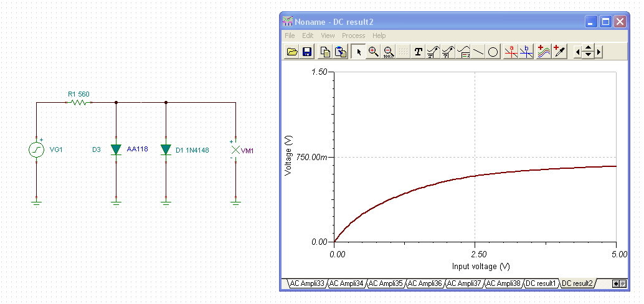Switch to the DC result1 tab
644x304 pixels.
(x=541, y=283)
